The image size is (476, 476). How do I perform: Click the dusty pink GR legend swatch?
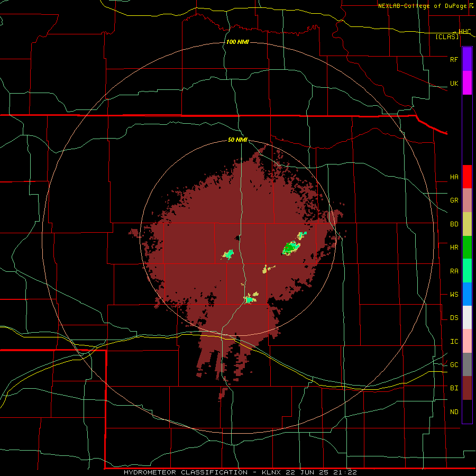tap(467, 200)
